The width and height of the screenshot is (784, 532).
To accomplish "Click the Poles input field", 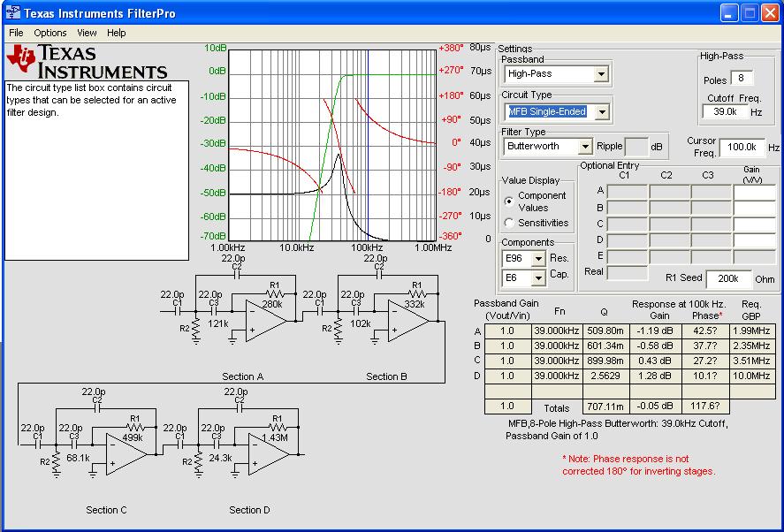I will [x=742, y=79].
